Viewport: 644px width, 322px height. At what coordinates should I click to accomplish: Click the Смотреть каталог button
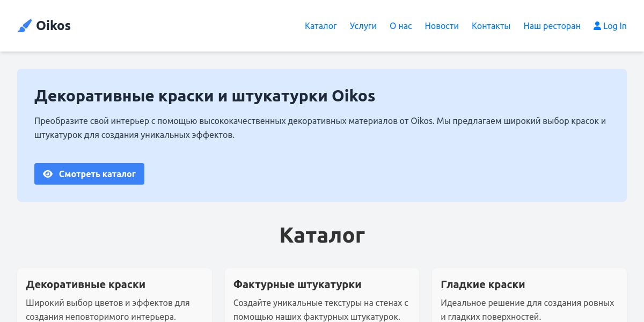point(89,174)
